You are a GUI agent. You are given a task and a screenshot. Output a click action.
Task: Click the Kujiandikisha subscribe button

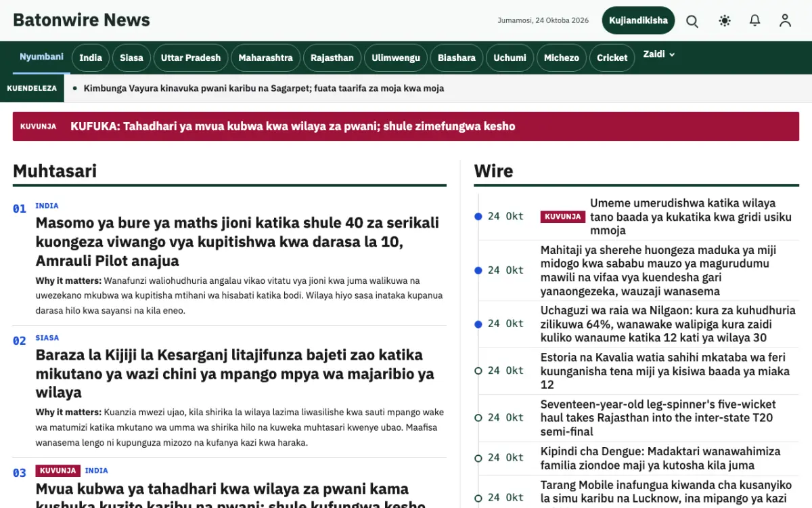[638, 20]
